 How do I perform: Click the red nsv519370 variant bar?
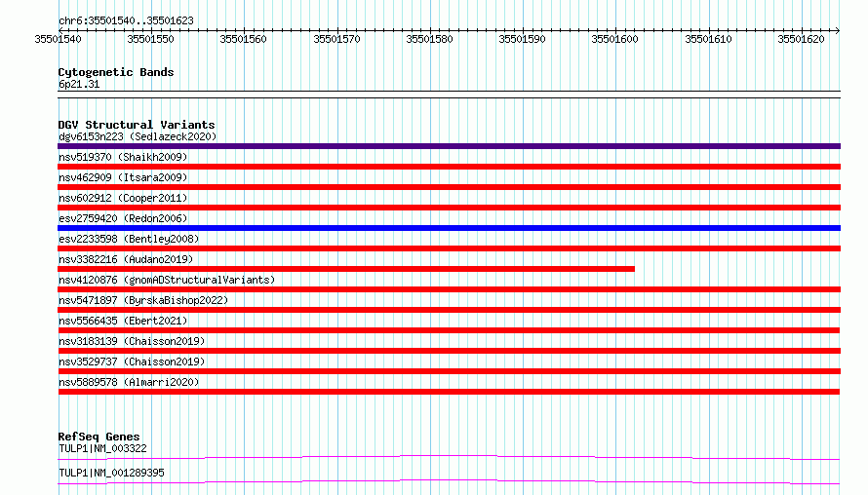click(x=449, y=167)
